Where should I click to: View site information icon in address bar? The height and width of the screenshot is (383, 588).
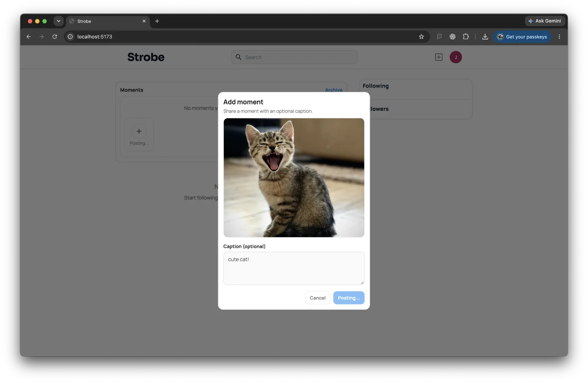[70, 37]
